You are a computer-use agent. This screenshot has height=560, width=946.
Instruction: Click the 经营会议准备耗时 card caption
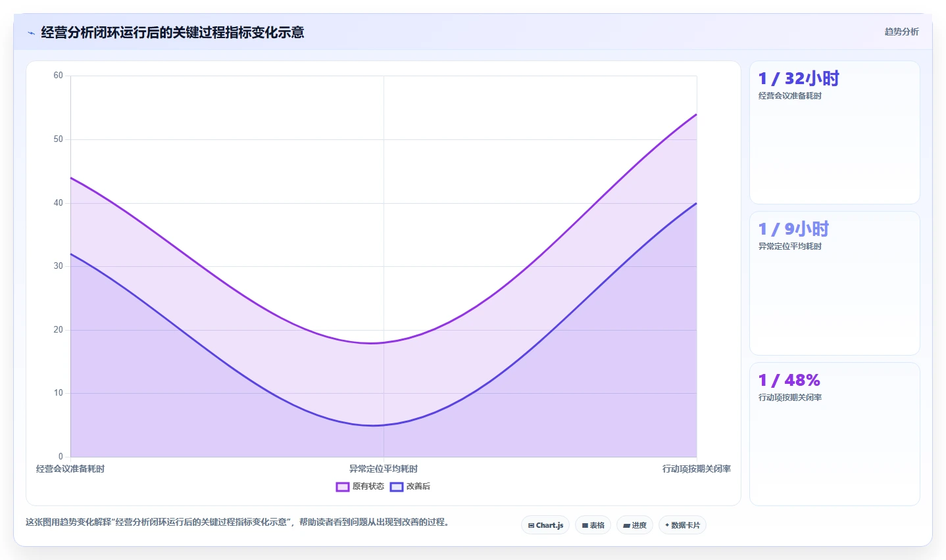point(790,96)
